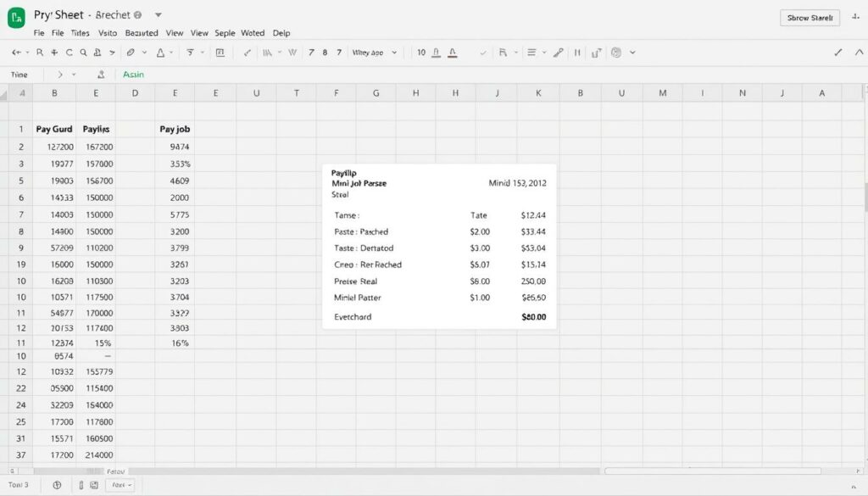Click the horizontal lines align icon
Image resolution: width=868 pixels, height=496 pixels.
(531, 53)
